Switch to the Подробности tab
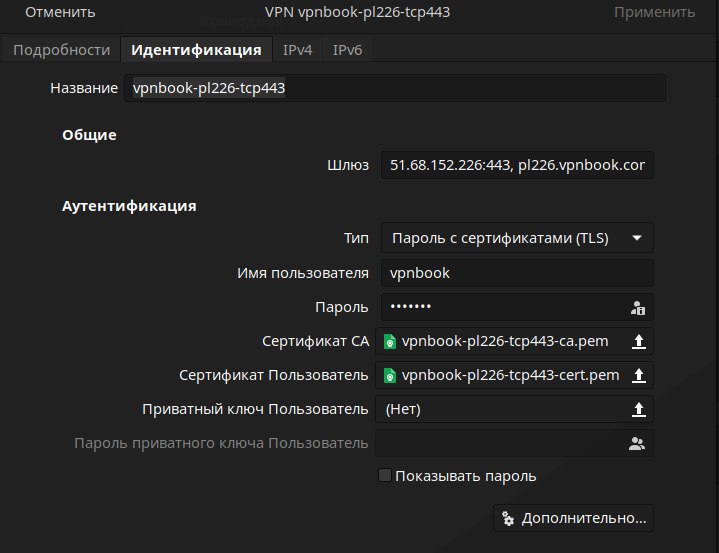The height and width of the screenshot is (553, 719). (x=61, y=50)
